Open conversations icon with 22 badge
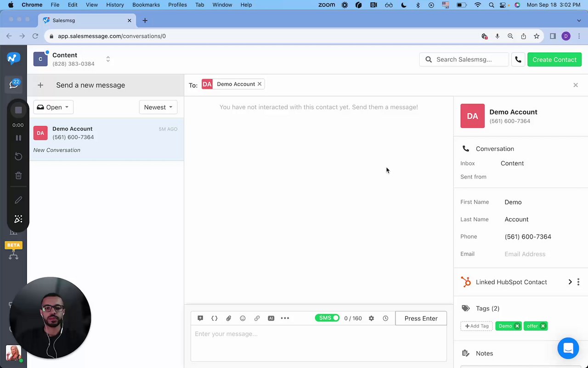The height and width of the screenshot is (368, 588). pos(14,84)
